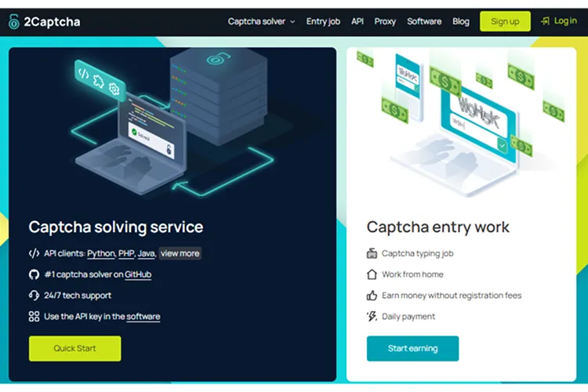Click the Start earning button
This screenshot has width=588, height=392.
(413, 348)
